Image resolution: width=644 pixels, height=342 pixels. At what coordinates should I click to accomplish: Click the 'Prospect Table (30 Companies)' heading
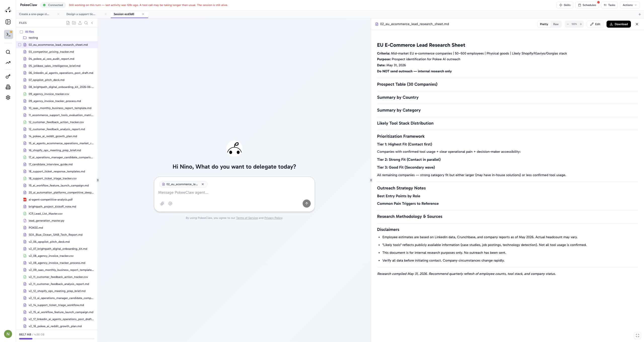[407, 84]
